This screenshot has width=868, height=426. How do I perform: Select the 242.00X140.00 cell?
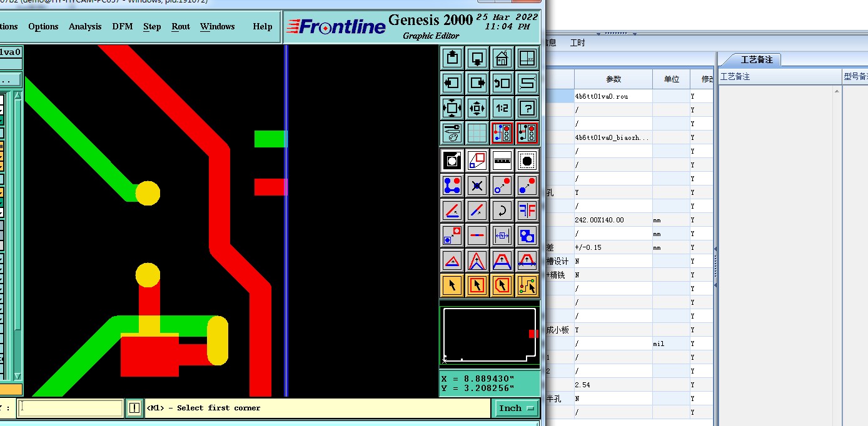[613, 220]
